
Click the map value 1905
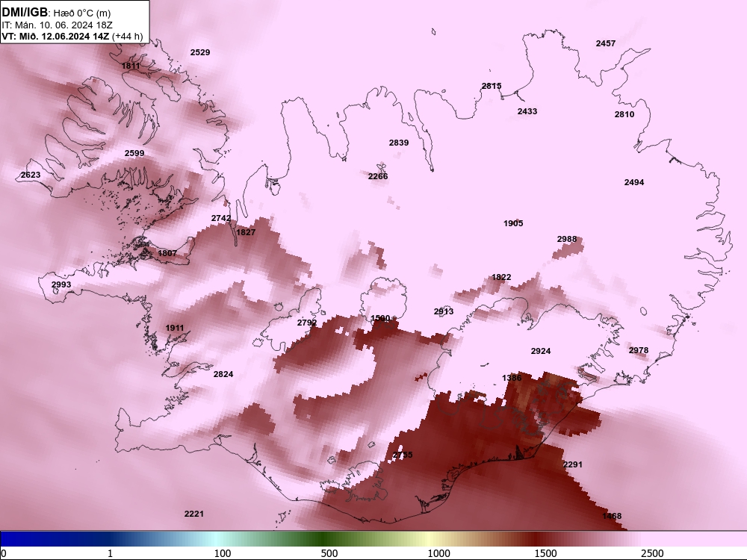[513, 223]
